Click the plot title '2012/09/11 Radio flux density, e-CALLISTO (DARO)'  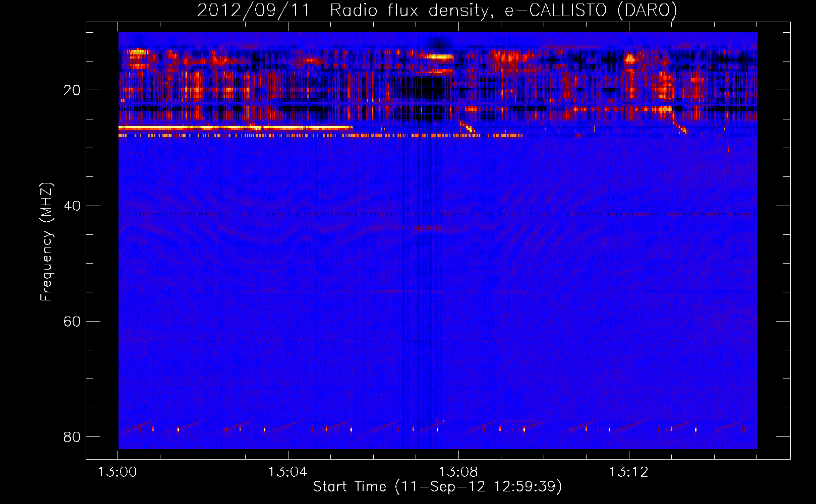(x=437, y=10)
